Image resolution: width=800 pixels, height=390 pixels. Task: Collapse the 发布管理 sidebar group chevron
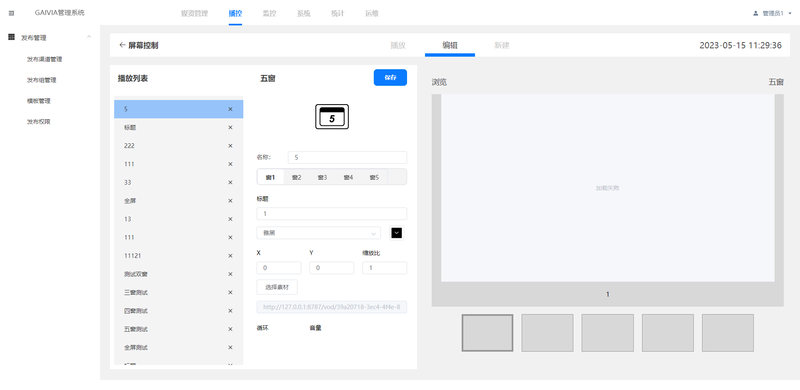89,37
